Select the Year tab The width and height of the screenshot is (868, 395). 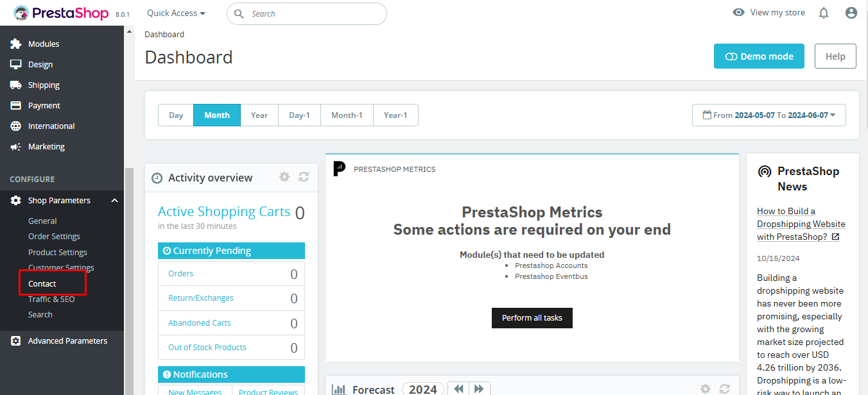pyautogui.click(x=259, y=115)
